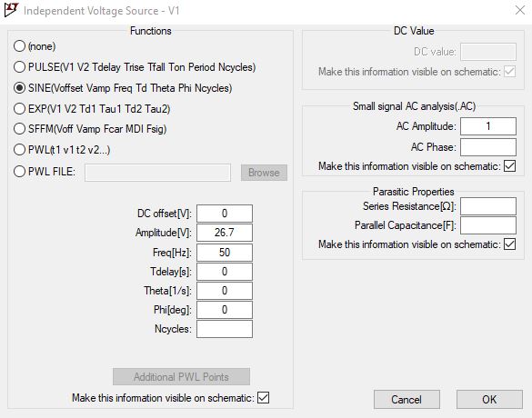Click the LTspice logo icon in title bar
This screenshot has height=418, width=532.
click(x=11, y=9)
